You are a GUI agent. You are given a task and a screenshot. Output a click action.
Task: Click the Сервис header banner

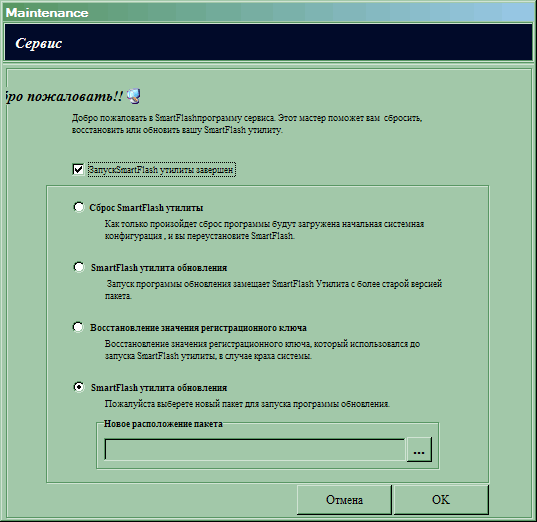[x=268, y=42]
